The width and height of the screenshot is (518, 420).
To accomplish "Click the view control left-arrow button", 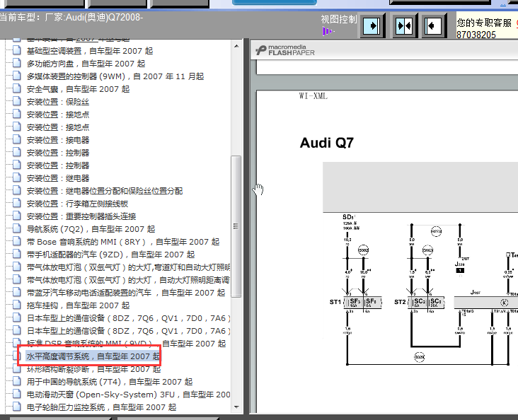I will 434,25.
